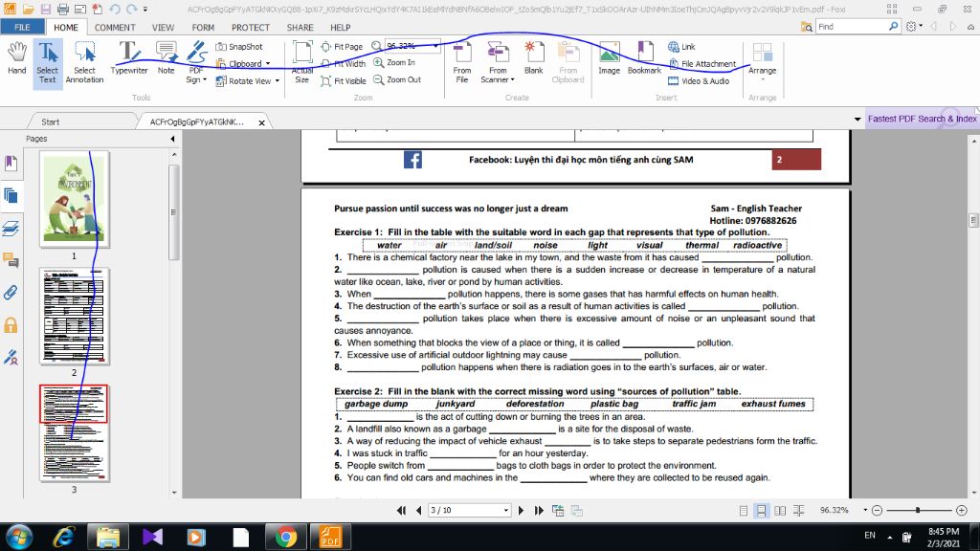Open the FORM ribbon tab
This screenshot has height=551, width=980.
coord(203,28)
